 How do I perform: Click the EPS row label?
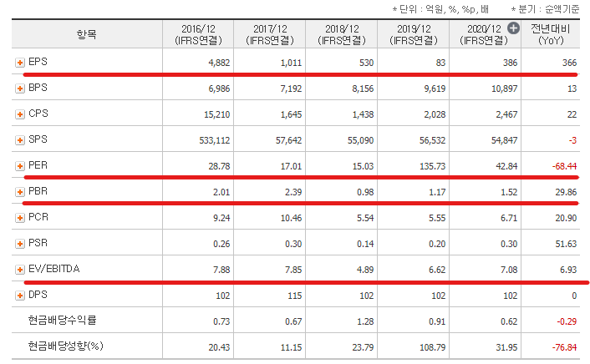click(x=38, y=62)
